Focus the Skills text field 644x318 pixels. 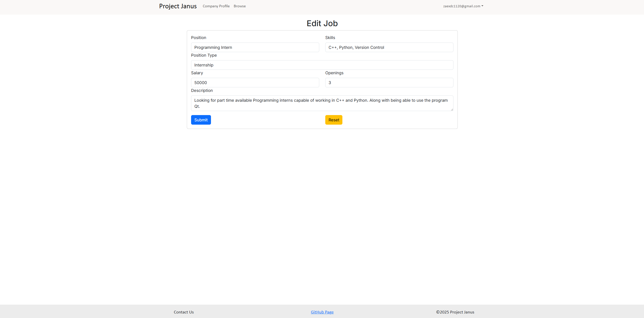[x=389, y=47]
